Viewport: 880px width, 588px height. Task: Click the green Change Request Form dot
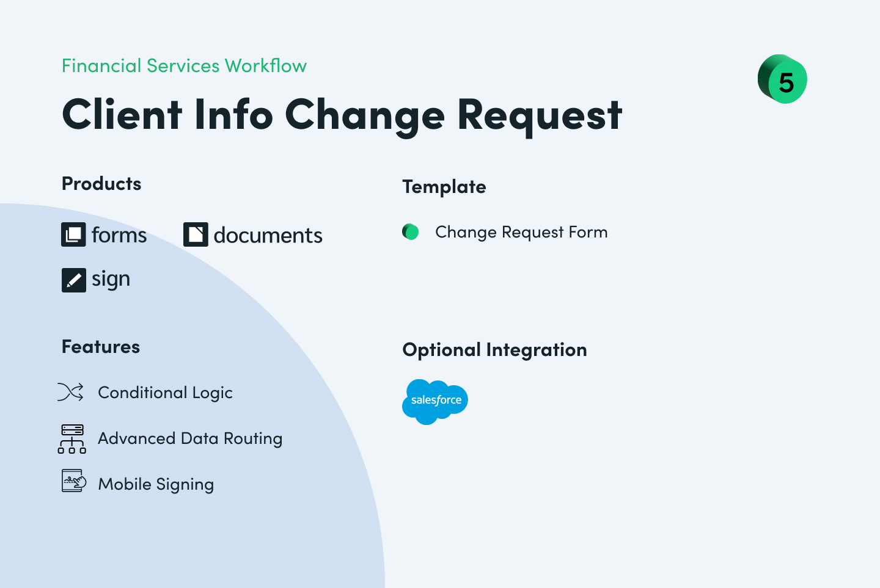click(x=410, y=232)
